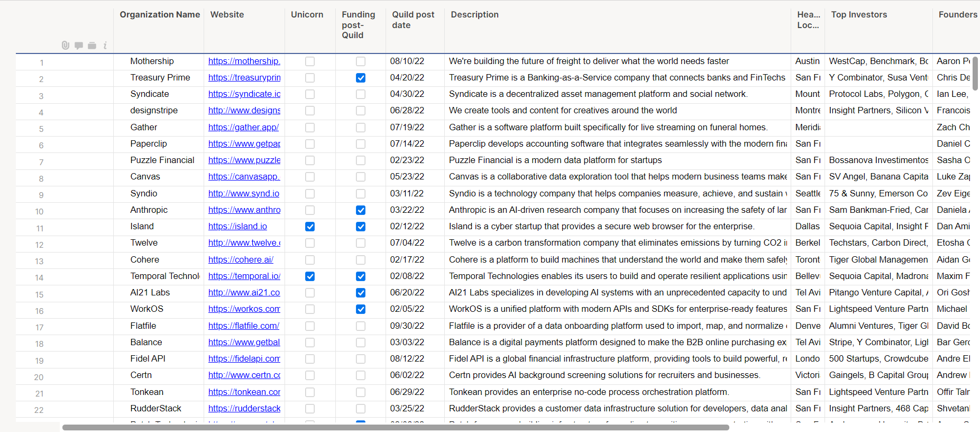This screenshot has width=980, height=432.
Task: Uncheck Funding post-Quild for Temporal Technologies
Action: [361, 276]
